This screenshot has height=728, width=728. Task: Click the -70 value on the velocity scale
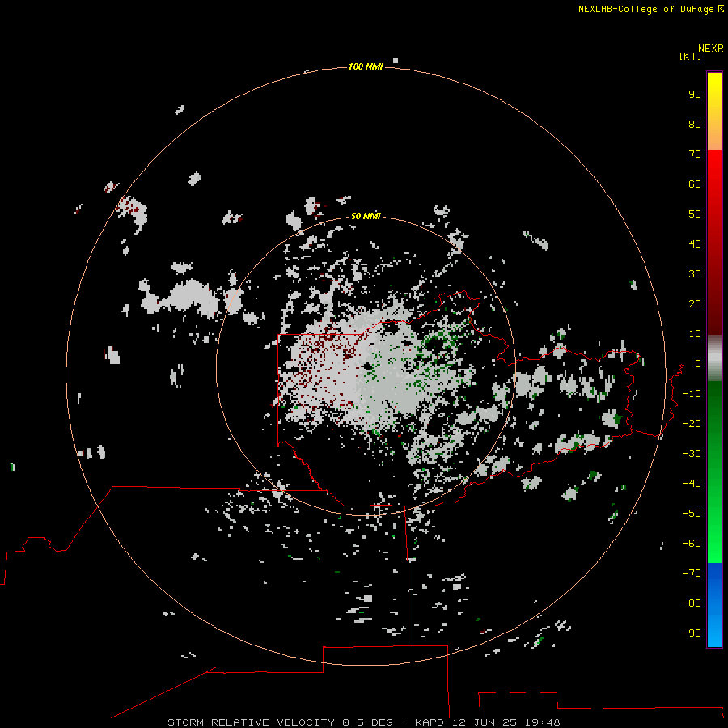[x=692, y=574]
